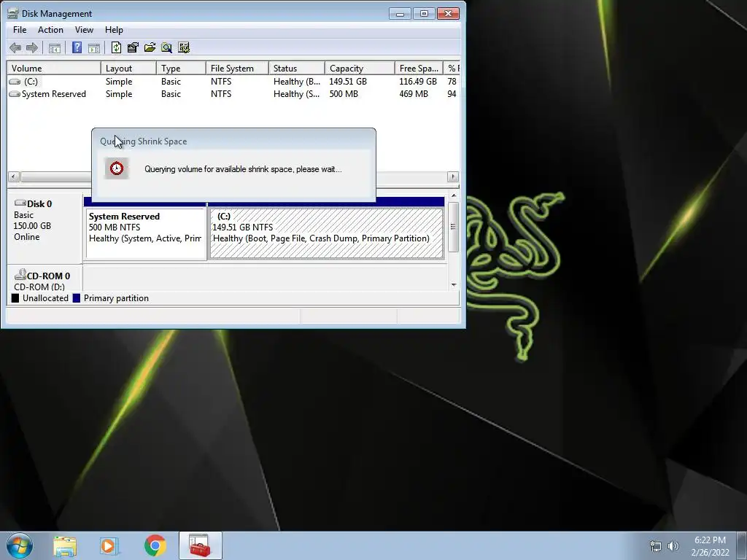Image resolution: width=747 pixels, height=560 pixels.
Task: Click the network tray icon
Action: coord(656,546)
